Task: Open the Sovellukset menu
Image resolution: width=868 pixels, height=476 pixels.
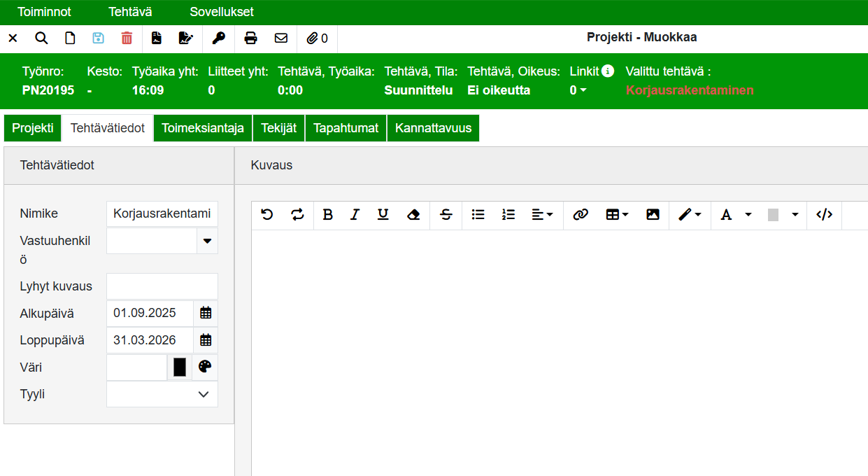Action: 222,12
